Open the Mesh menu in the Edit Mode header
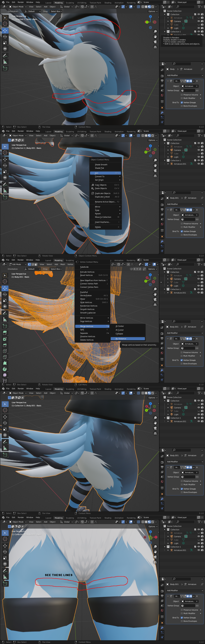Viewport: 205px width, 644px height. tap(63, 264)
